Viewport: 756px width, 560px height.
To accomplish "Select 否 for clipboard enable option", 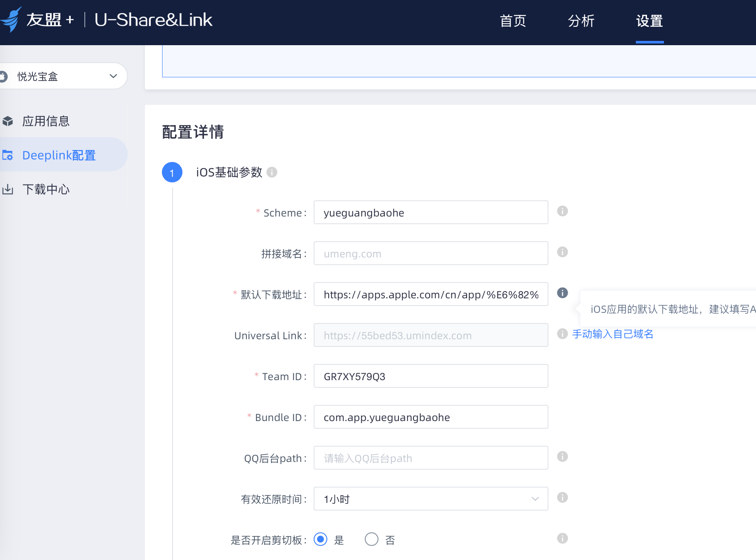I will [x=372, y=540].
